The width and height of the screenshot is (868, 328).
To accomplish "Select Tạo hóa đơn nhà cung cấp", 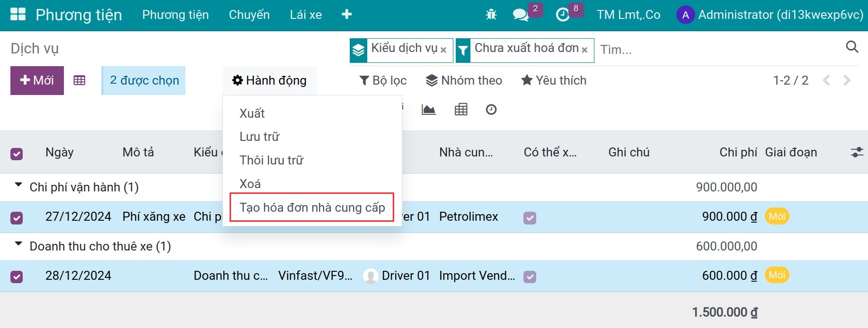I will 312,207.
